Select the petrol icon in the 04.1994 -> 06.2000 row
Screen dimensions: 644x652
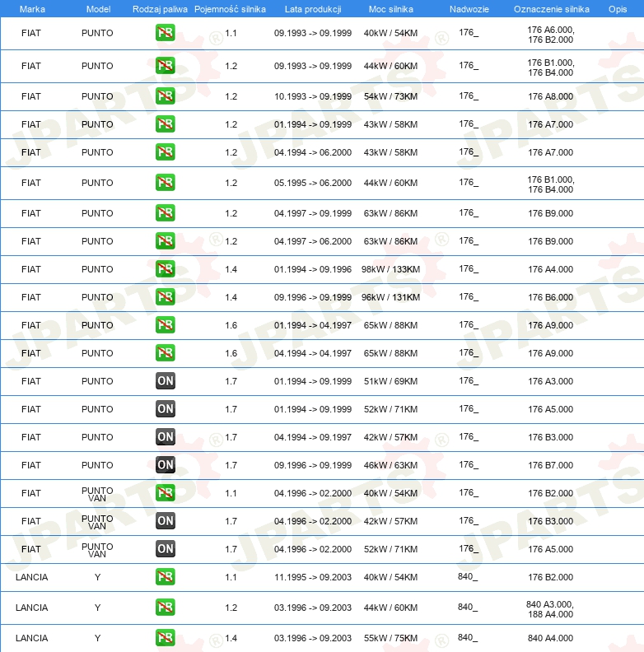[x=166, y=152]
